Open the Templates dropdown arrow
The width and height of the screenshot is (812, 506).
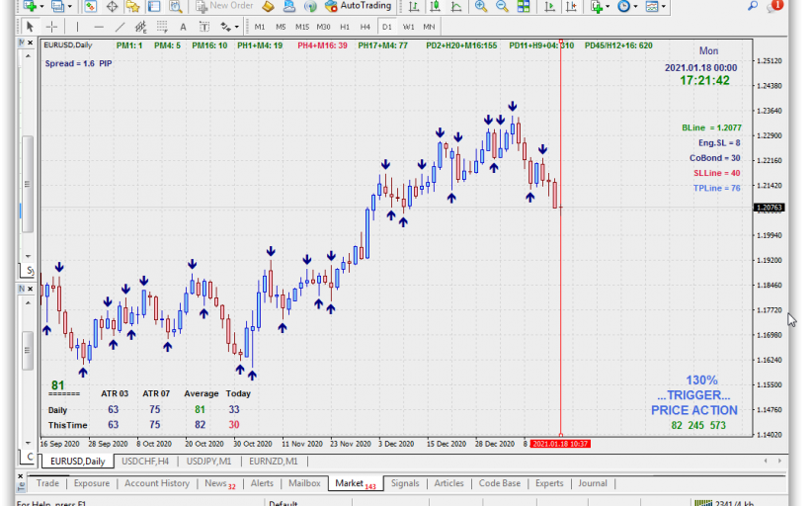pos(664,7)
